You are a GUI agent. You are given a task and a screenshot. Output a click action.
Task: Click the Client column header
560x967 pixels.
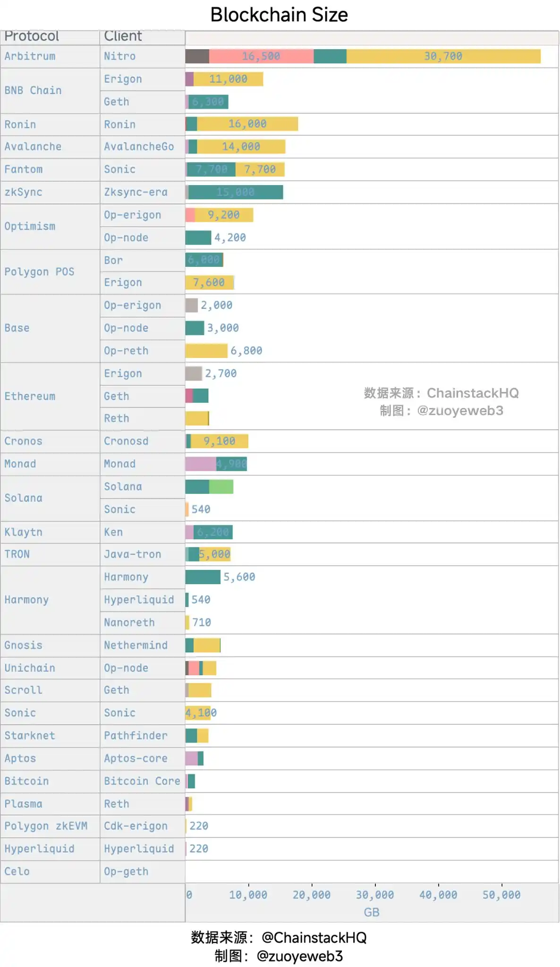(123, 36)
